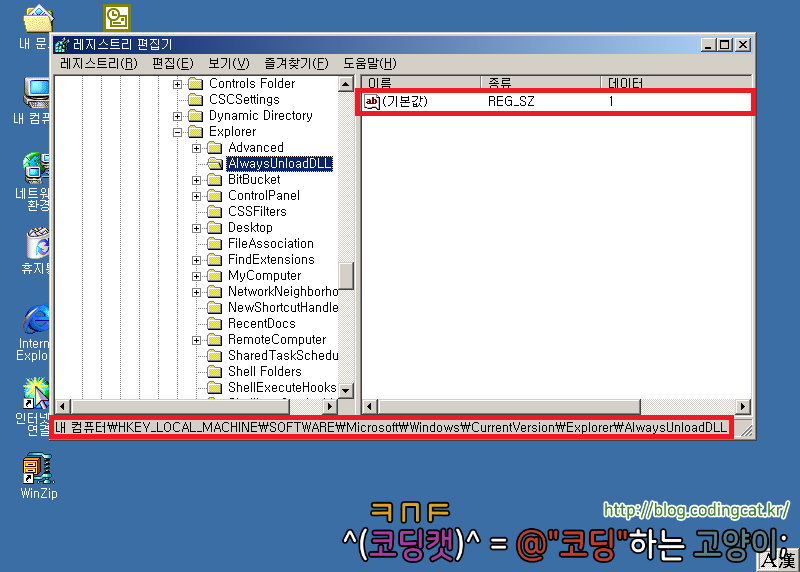800x572 pixels.
Task: Click the tree pane scroll up arrow
Action: (x=346, y=84)
